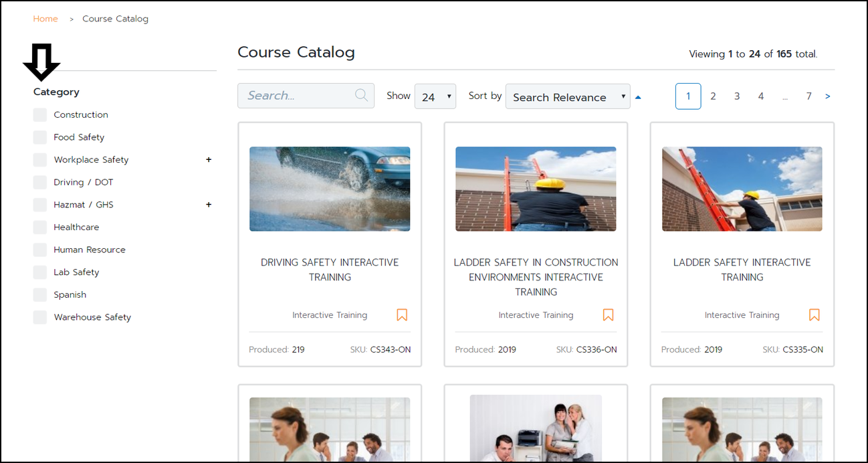Go to page 2
Viewport: 868px width, 463px height.
713,96
